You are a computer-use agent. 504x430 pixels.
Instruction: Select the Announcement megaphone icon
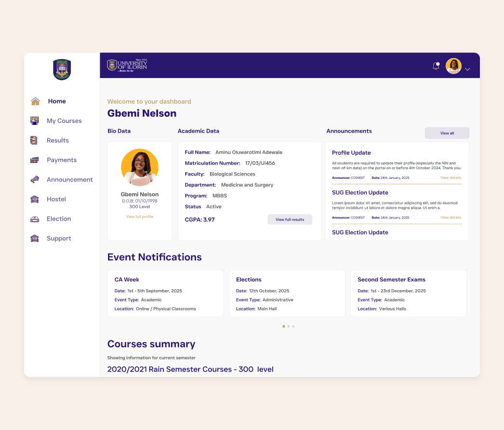tap(34, 179)
